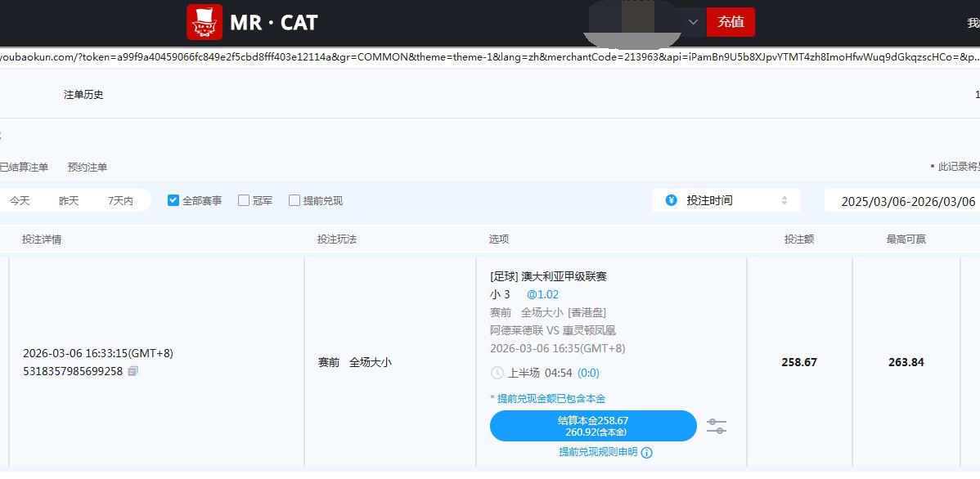Click the blue 结算本金258.67 cash-out button
The image size is (980, 479).
click(x=593, y=426)
